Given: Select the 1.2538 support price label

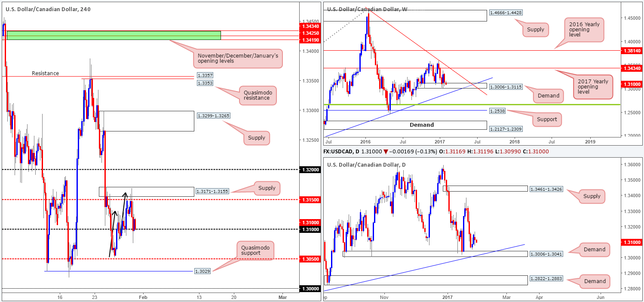Looking at the screenshot, I should click(496, 111).
